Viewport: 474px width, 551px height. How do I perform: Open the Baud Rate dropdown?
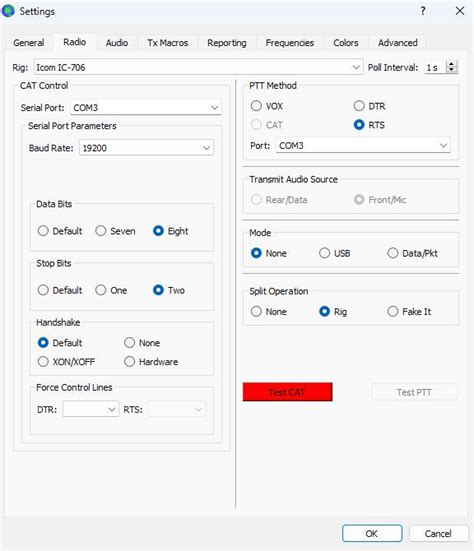tap(146, 148)
